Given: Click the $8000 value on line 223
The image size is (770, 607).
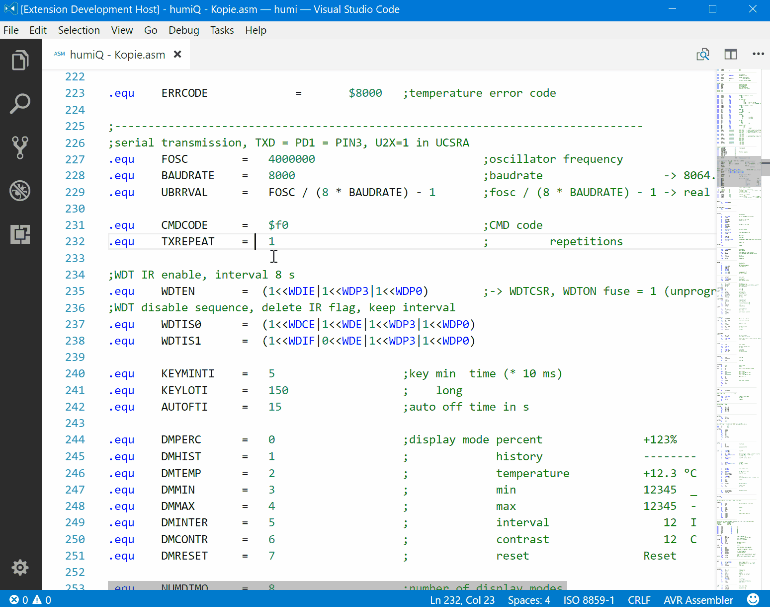Looking at the screenshot, I should [x=365, y=93].
